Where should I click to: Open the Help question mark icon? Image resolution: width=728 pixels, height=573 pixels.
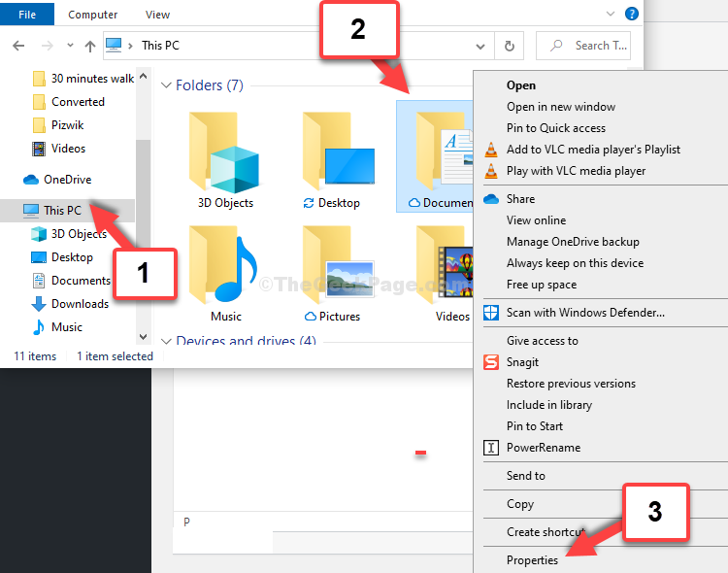pyautogui.click(x=632, y=14)
